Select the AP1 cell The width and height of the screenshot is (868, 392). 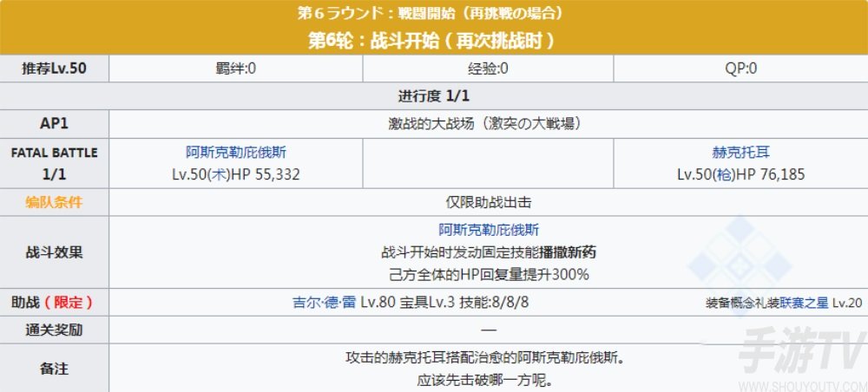click(x=54, y=124)
